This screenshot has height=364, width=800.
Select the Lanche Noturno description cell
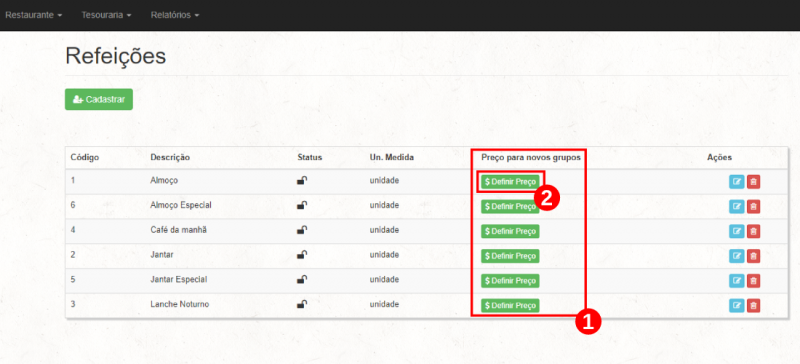[x=180, y=304]
